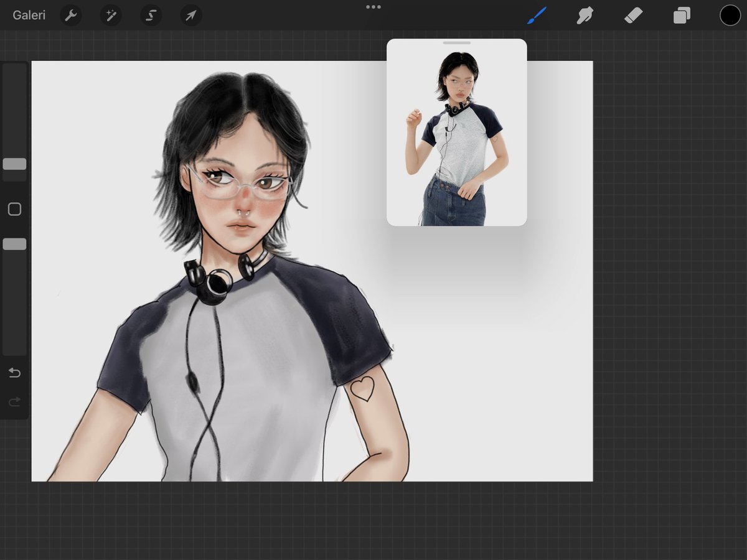The image size is (747, 560).
Task: Open the Galeri gallery view
Action: 29,16
